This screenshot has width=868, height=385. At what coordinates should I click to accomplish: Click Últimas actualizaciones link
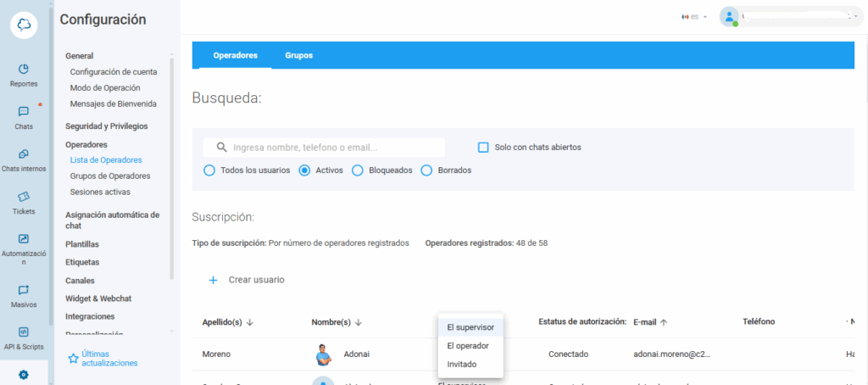point(109,359)
